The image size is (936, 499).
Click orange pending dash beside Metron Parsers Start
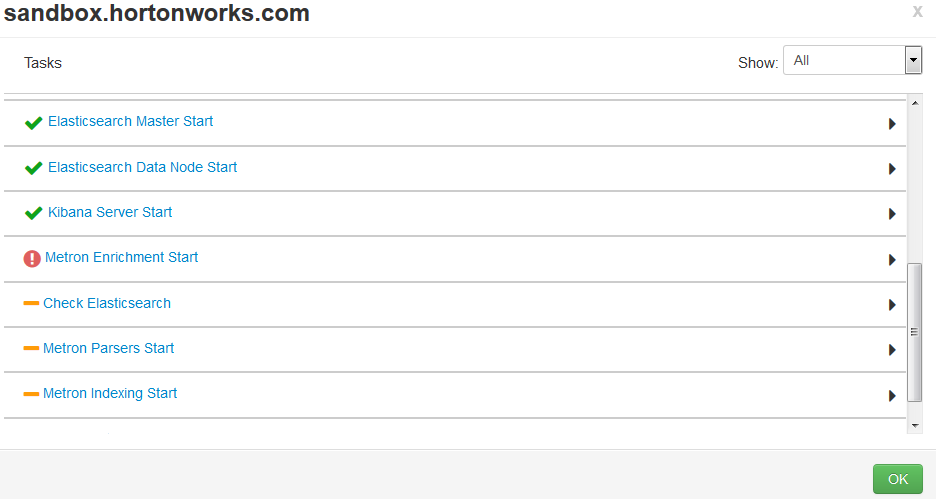click(31, 348)
